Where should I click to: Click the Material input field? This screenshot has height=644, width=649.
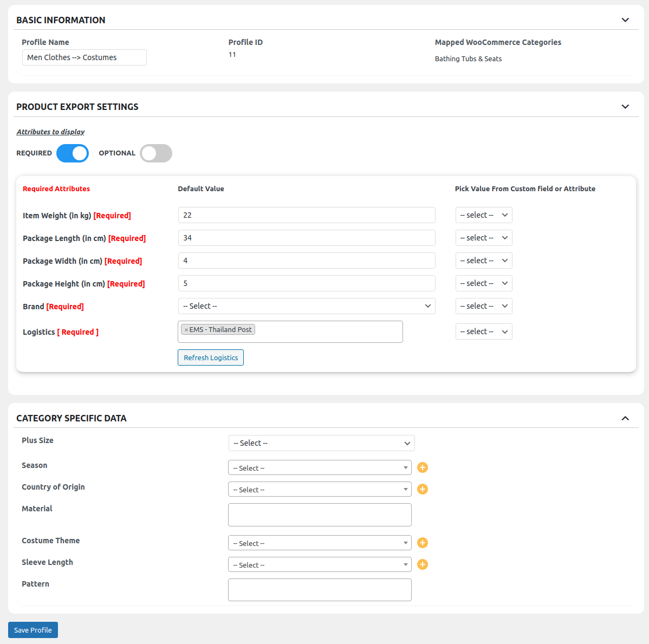(x=320, y=514)
